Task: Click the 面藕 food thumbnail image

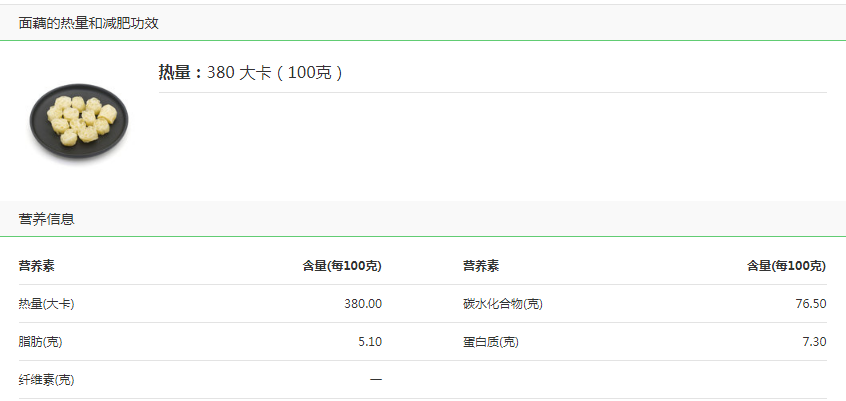Action: coord(79,122)
